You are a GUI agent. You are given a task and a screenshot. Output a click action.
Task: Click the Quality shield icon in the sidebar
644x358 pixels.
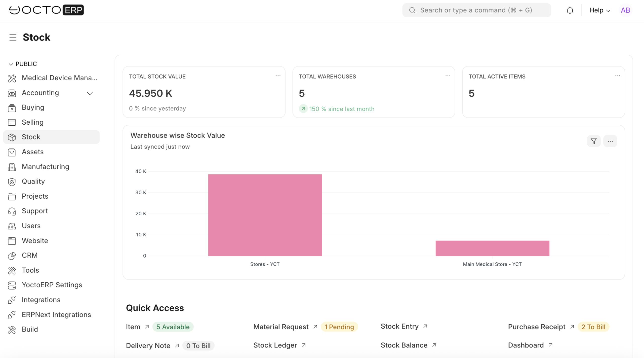[12, 182]
